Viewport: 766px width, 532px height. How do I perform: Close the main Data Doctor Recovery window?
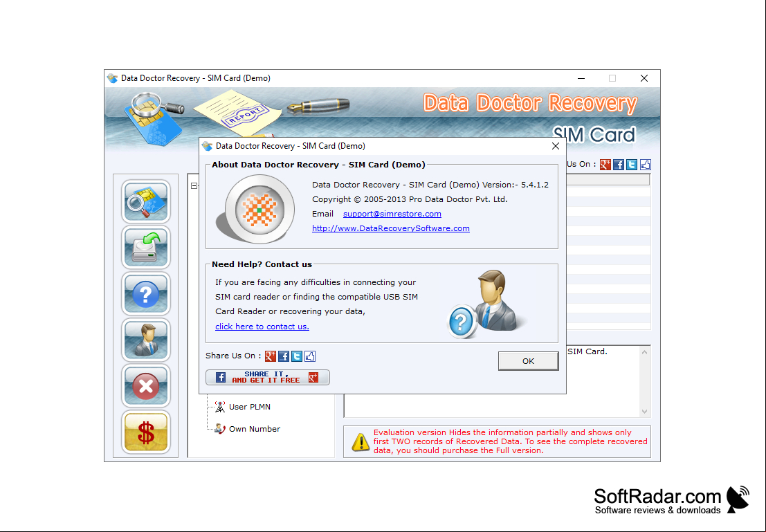[644, 78]
